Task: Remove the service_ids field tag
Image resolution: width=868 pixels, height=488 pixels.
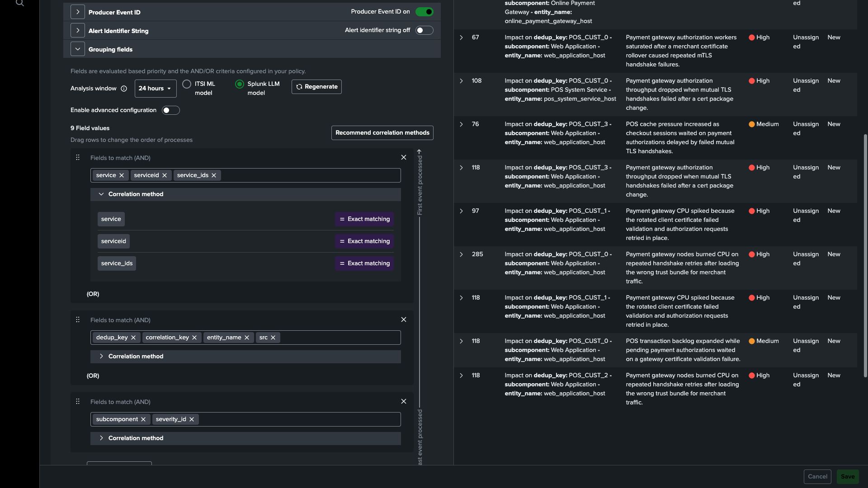Action: [214, 175]
